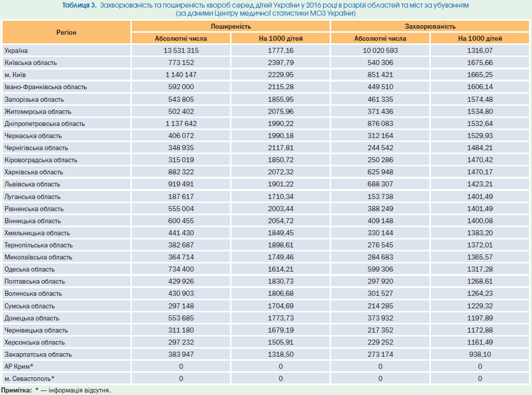Click the "Запорізька область" row label
Image resolution: width=532 pixels, height=395 pixels.
[34, 100]
